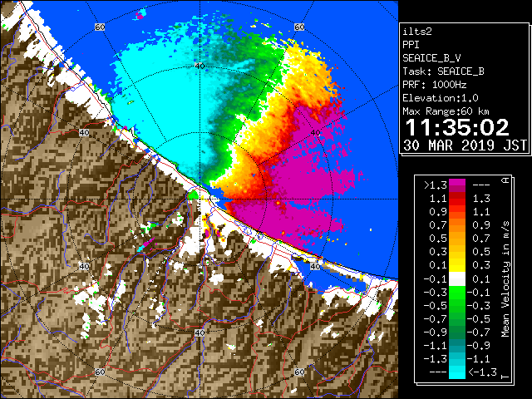Screen dimensions: 532x399
Task: Click the '60' ring label at map's upper left
Action: [x=100, y=27]
